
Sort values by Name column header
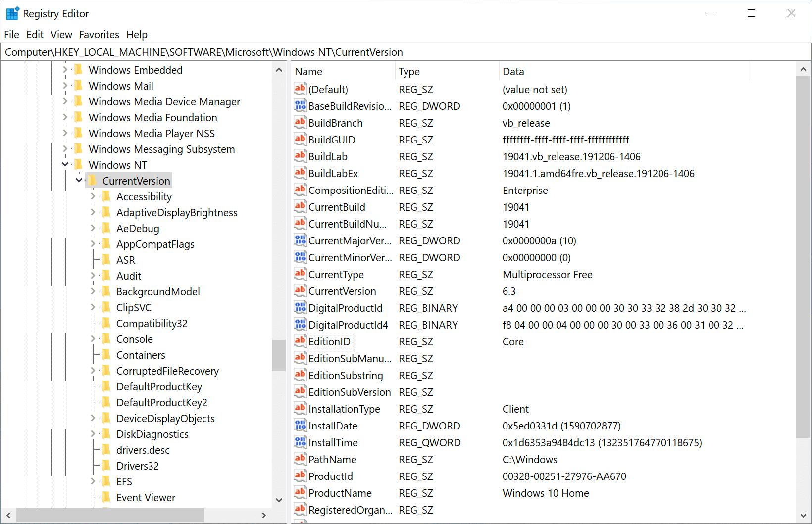pos(344,72)
